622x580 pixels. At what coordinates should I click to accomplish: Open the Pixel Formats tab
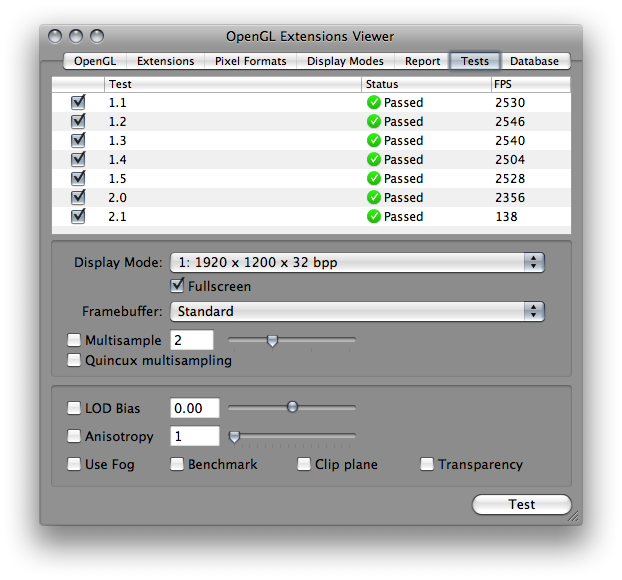(250, 61)
